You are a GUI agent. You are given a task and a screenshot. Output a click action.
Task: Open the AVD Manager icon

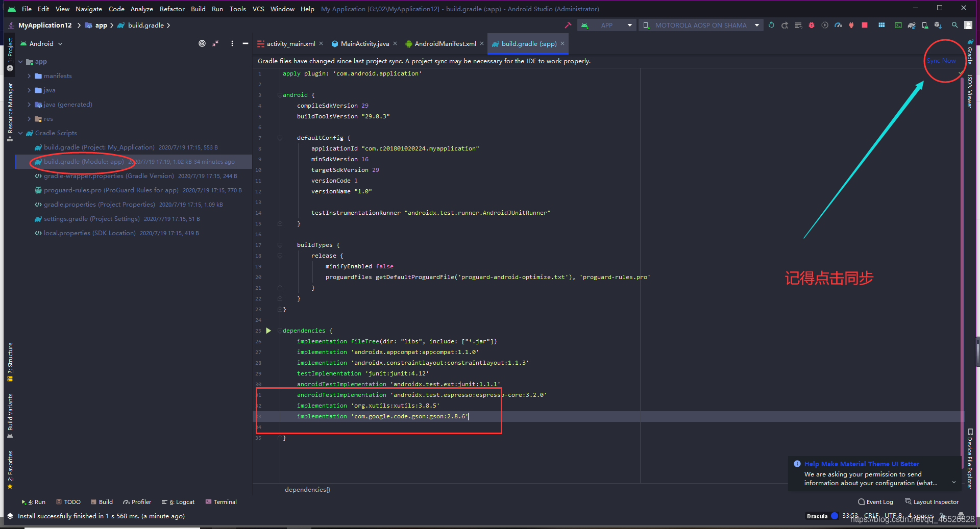(925, 25)
